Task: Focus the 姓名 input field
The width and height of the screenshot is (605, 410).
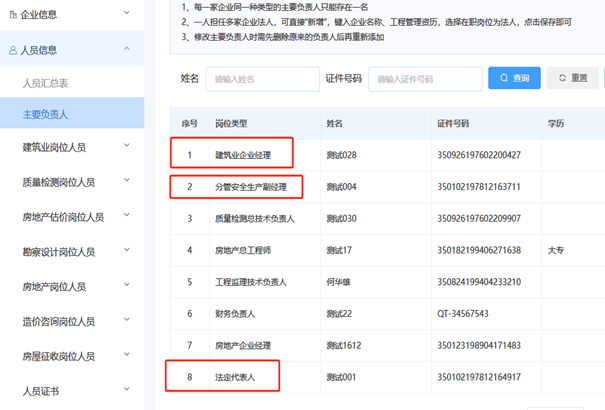Action: (x=259, y=79)
